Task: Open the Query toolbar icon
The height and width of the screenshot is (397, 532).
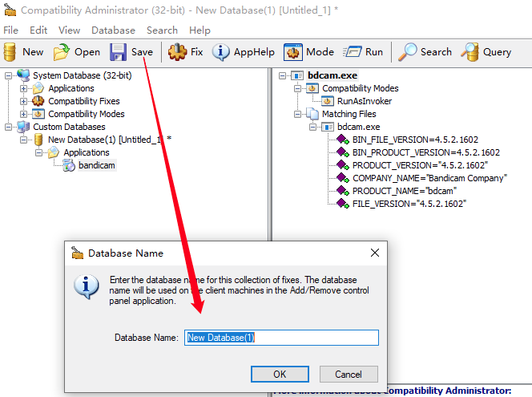Action: pyautogui.click(x=470, y=52)
